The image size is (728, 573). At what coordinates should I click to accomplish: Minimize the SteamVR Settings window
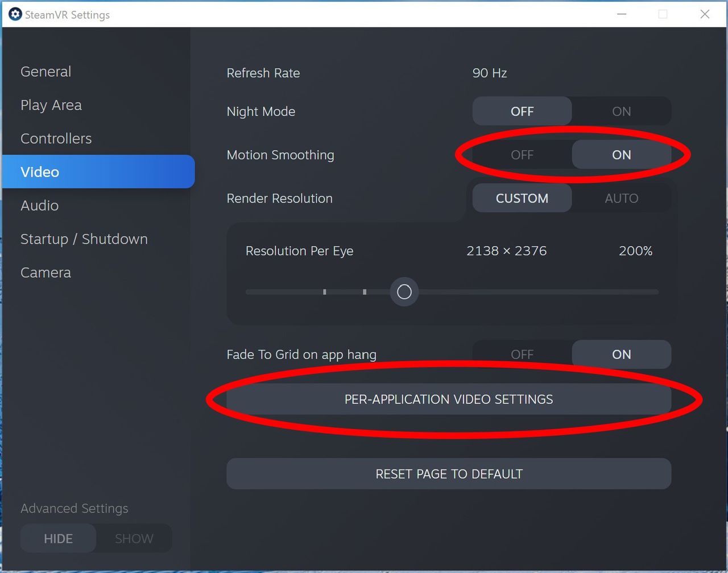622,14
